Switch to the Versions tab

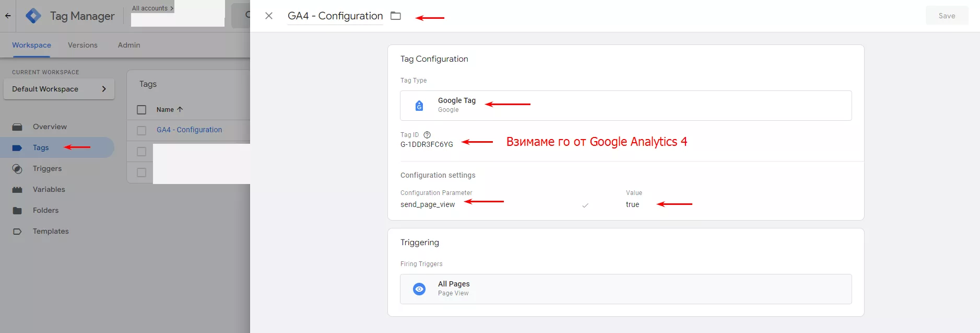(82, 45)
